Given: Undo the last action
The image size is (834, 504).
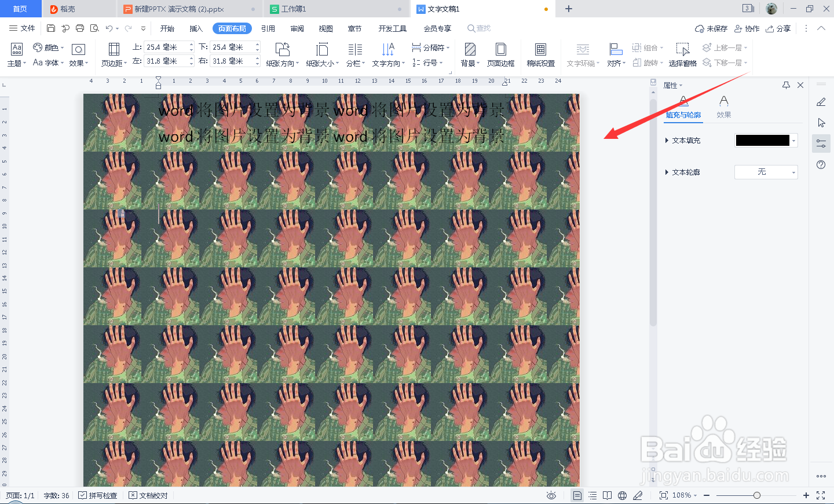Looking at the screenshot, I should 109,28.
